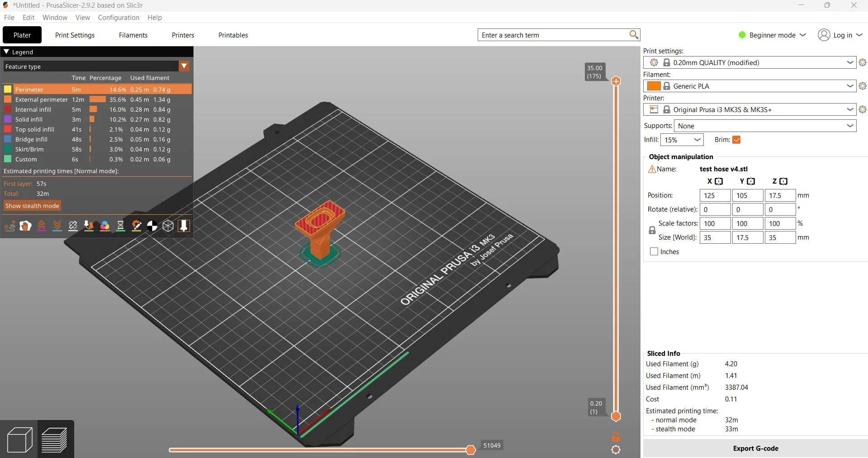Toggle deretractions downward chevrons icon
The width and height of the screenshot is (868, 458).
[57, 226]
